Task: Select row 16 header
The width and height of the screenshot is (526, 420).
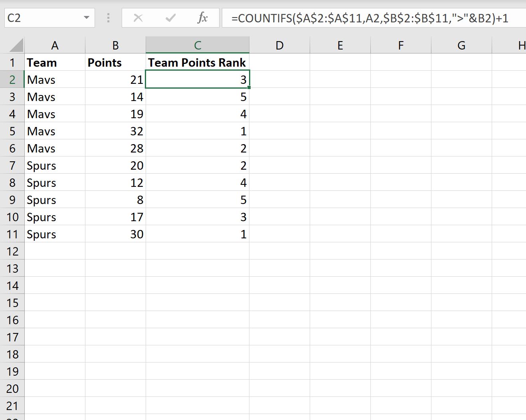Action: [x=12, y=320]
